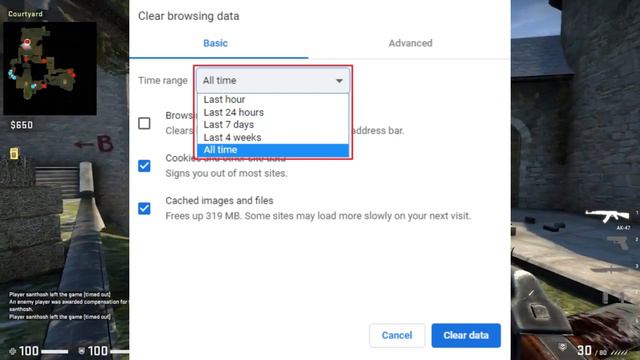Choose Last hour from time range list
The width and height of the screenshot is (640, 360).
[x=273, y=100]
